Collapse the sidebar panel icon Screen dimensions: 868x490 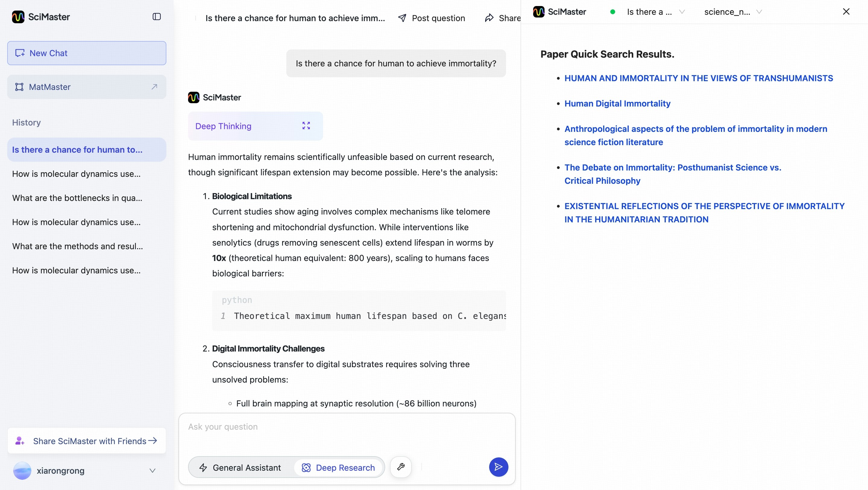(156, 17)
